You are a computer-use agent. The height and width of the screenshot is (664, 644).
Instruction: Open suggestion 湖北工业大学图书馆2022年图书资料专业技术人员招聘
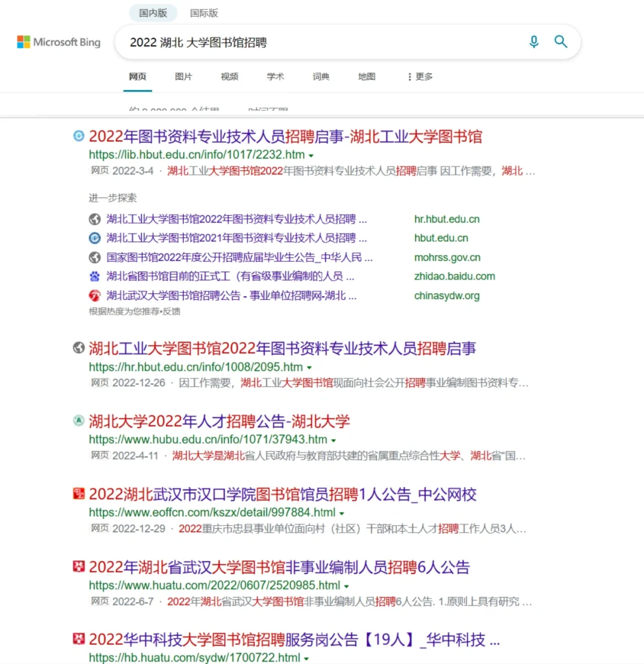(x=236, y=219)
